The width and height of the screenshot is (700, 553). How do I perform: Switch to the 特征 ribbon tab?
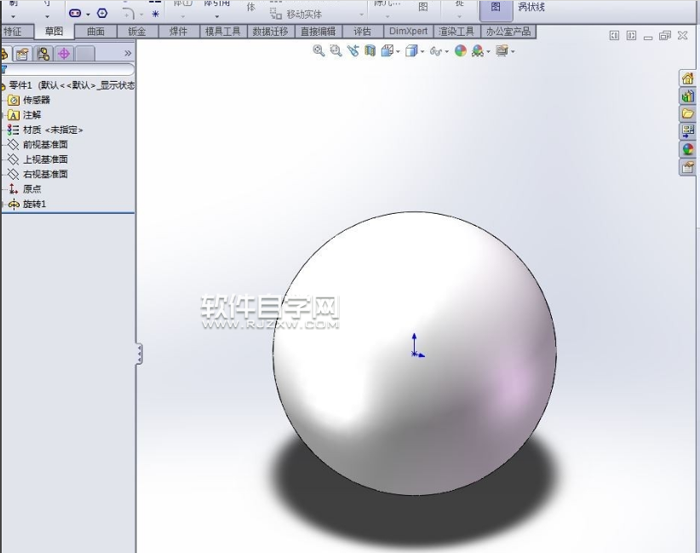(x=17, y=32)
